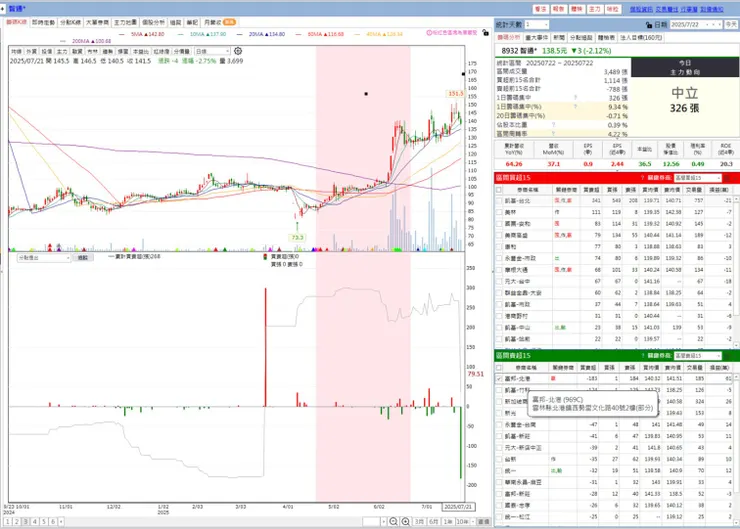Set chart range to 1年

(448, 521)
